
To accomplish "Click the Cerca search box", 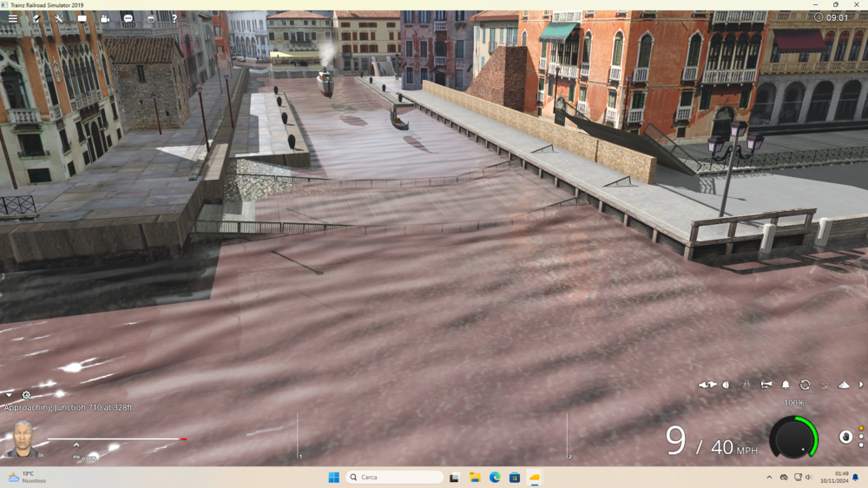I will click(395, 477).
